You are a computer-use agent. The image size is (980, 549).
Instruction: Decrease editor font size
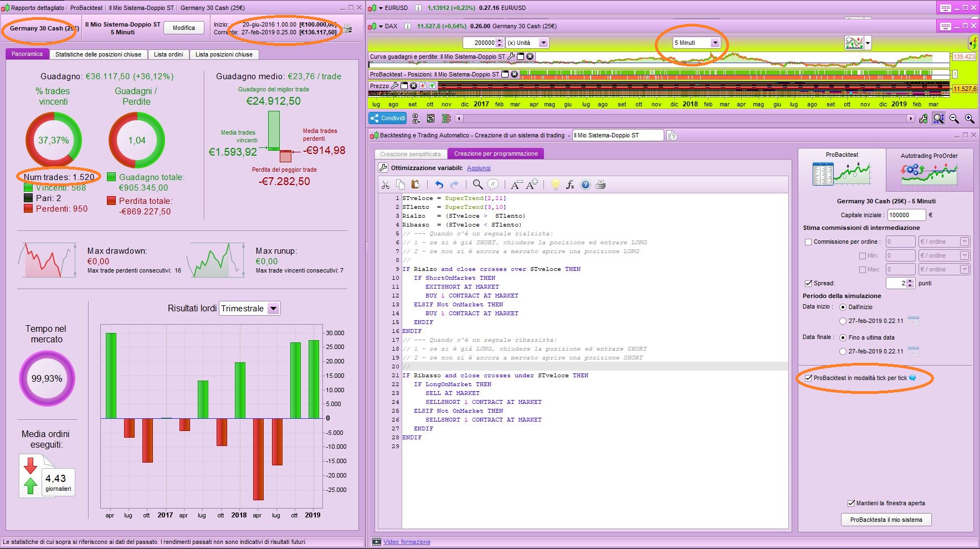pyautogui.click(x=516, y=185)
